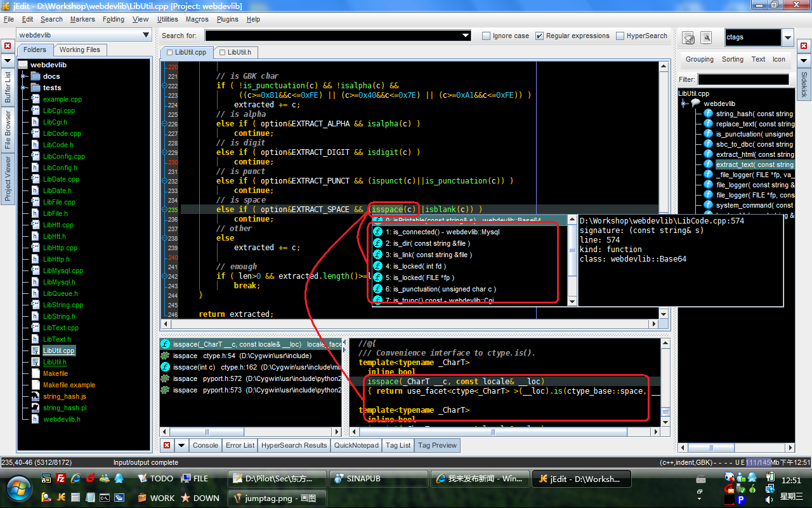Click tag icon beside isspace ctype.h:54

(165, 356)
